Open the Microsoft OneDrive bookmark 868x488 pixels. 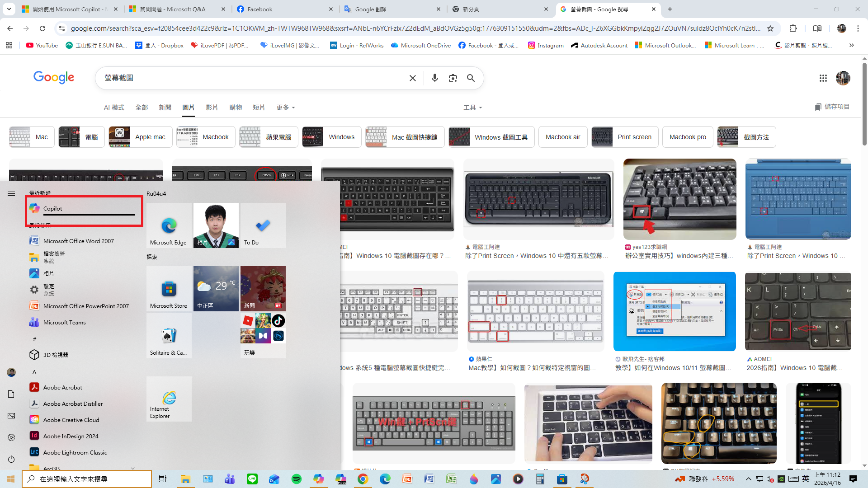(421, 45)
